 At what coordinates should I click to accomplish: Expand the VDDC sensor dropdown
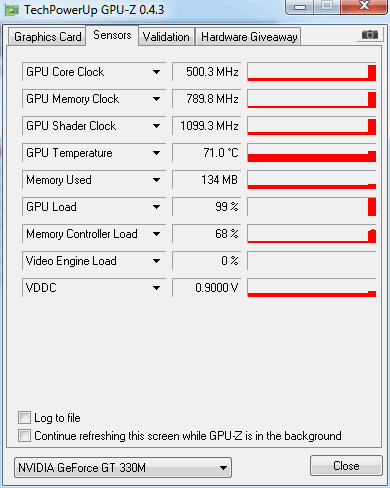156,288
